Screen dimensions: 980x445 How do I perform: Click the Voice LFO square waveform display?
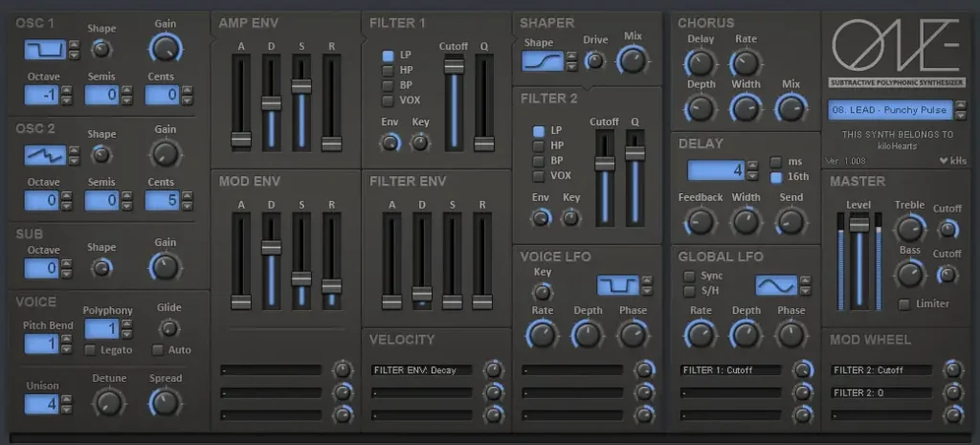click(617, 285)
